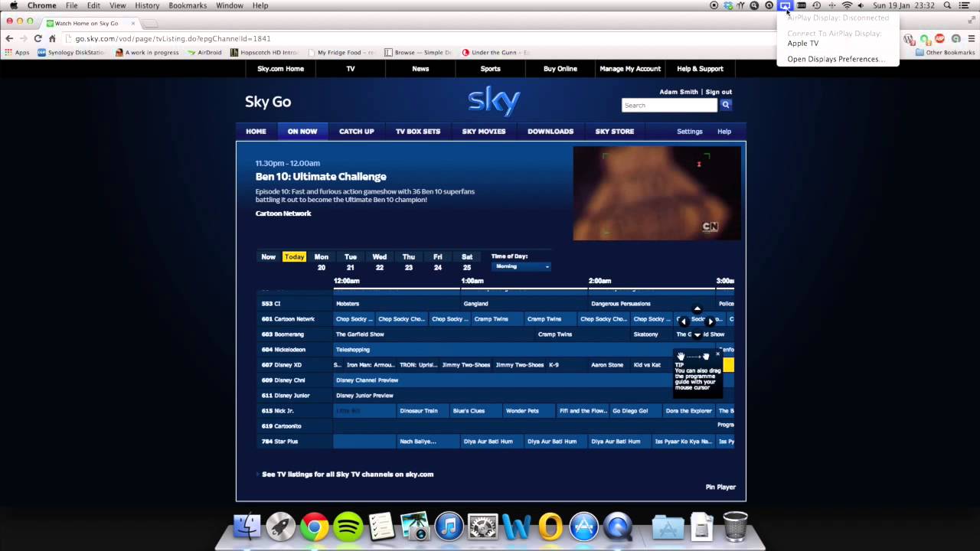Switch to the ON NOW tab

302,132
